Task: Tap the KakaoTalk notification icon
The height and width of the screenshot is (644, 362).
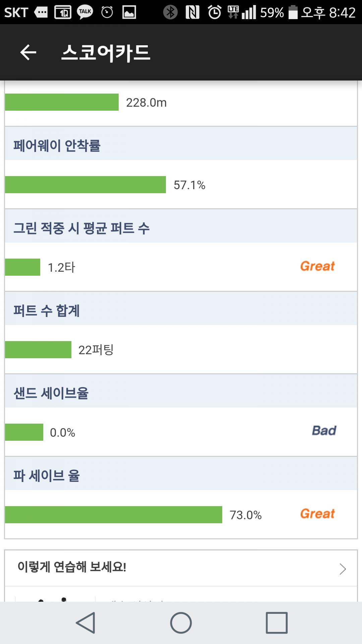Action: pyautogui.click(x=85, y=12)
